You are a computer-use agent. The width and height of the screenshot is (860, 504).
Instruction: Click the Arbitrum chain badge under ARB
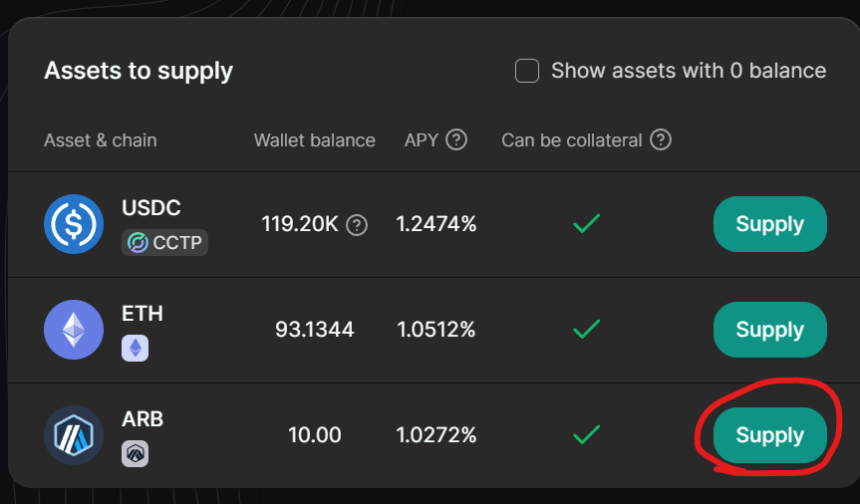click(x=135, y=453)
